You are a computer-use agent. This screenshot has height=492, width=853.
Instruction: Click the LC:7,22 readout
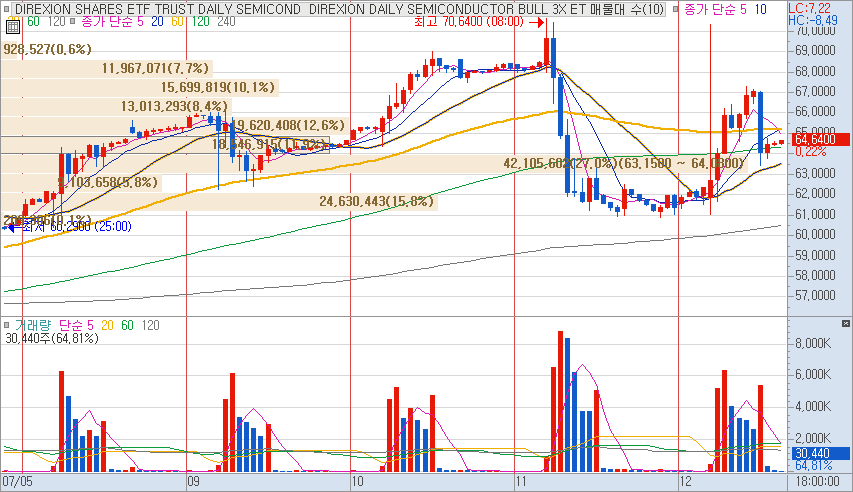[809, 8]
